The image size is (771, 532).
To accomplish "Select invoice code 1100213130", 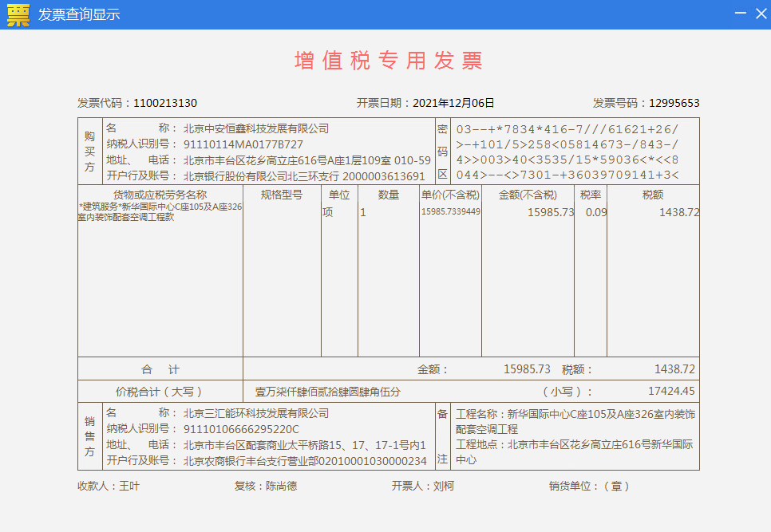I will (165, 103).
